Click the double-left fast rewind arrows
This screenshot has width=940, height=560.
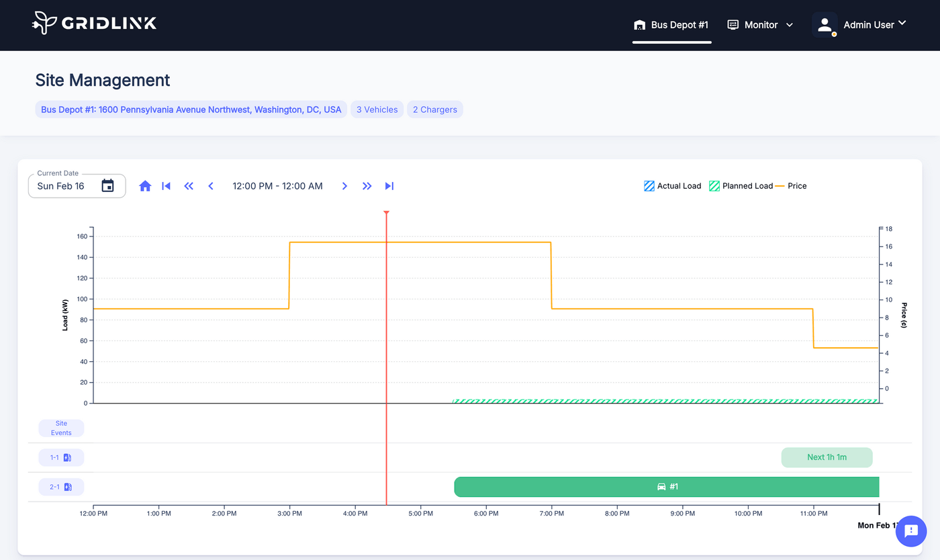coord(189,186)
